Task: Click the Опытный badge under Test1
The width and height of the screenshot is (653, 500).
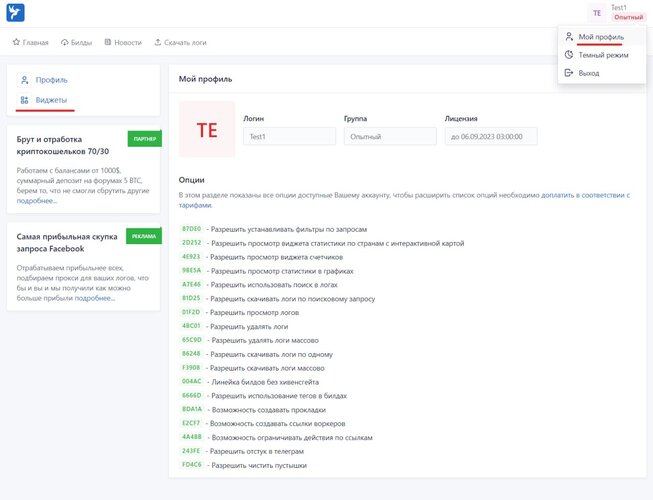Action: click(628, 17)
